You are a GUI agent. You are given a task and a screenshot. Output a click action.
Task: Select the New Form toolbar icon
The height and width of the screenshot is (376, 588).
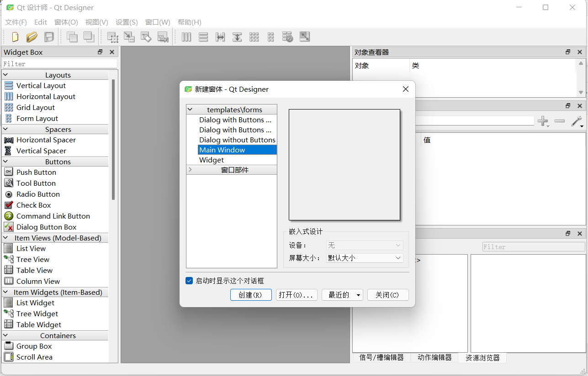[x=15, y=37]
